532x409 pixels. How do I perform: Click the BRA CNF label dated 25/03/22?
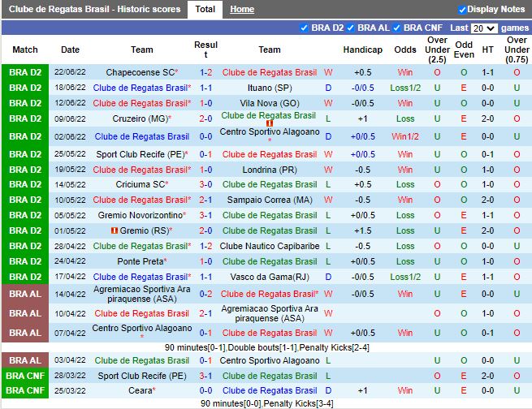tap(25, 390)
